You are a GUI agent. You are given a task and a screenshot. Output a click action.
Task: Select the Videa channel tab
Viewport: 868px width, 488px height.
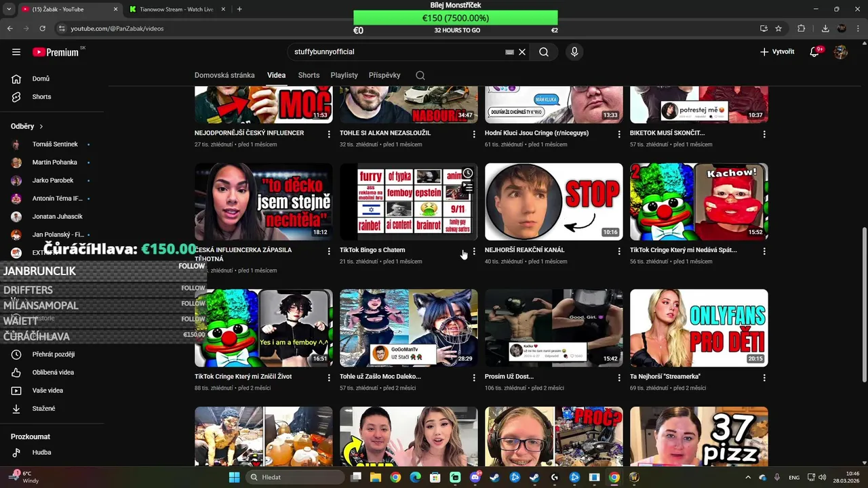pyautogui.click(x=276, y=75)
